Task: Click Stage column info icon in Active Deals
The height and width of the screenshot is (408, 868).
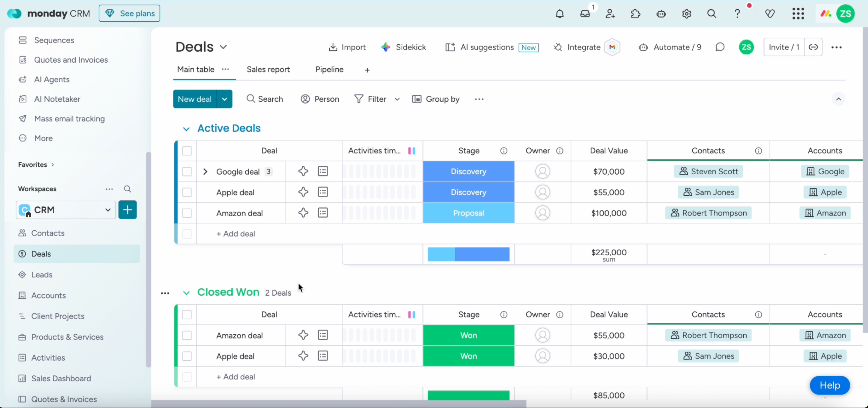Action: tap(504, 151)
